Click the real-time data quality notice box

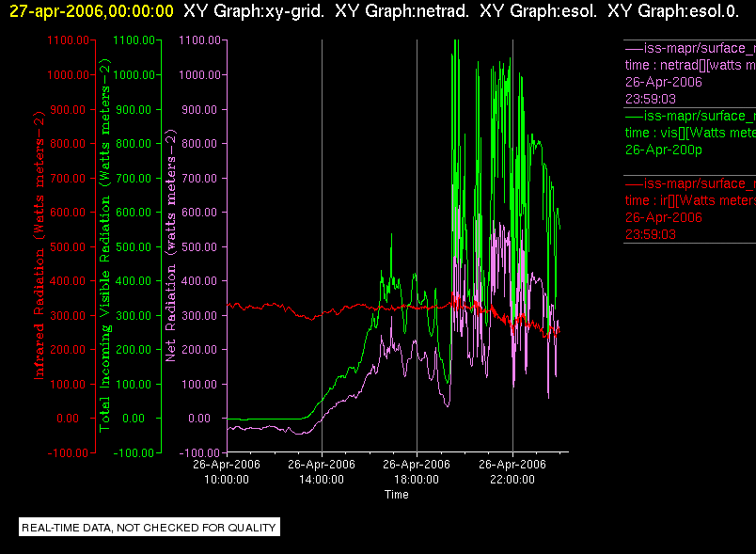point(150,527)
